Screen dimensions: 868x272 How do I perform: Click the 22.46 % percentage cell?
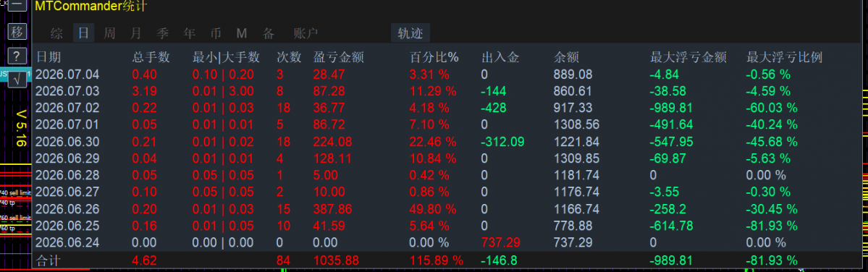(434, 142)
